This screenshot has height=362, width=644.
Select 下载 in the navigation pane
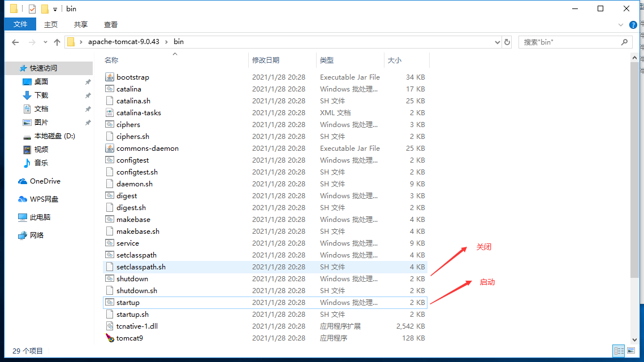41,95
